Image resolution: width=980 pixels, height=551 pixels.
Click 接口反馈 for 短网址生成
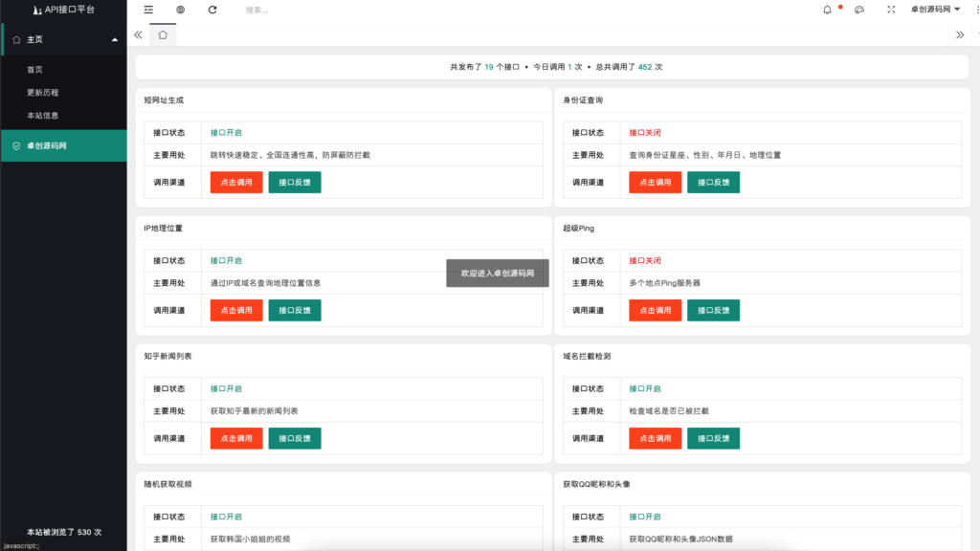pos(295,183)
